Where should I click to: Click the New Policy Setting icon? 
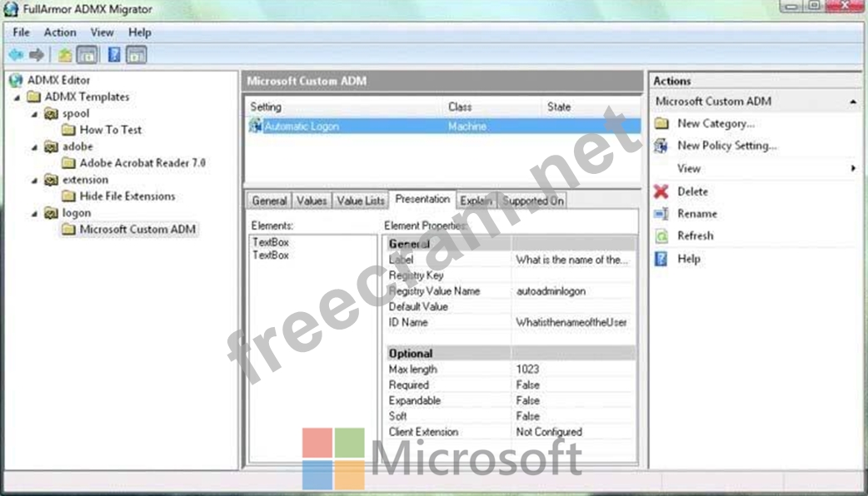click(x=661, y=146)
